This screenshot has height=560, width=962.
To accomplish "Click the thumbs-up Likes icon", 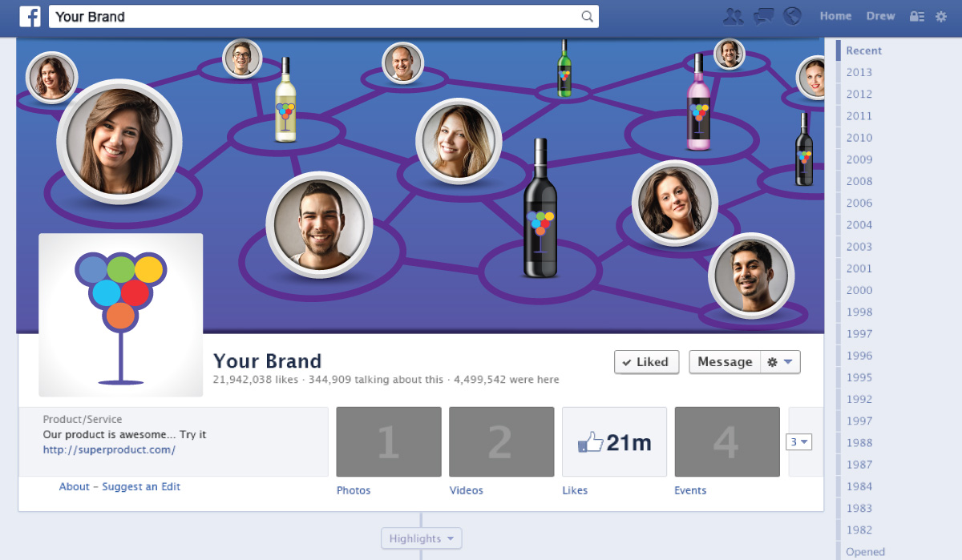I will [592, 441].
